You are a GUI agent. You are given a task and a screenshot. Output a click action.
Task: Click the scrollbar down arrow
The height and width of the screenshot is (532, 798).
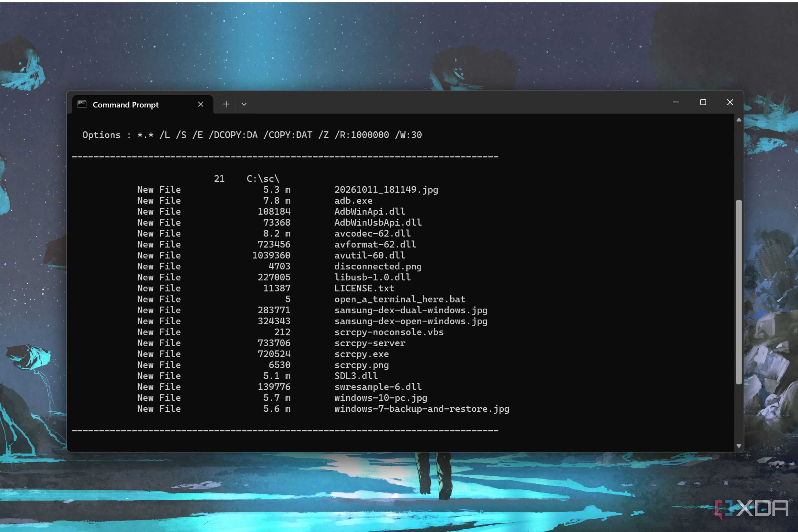[x=739, y=446]
